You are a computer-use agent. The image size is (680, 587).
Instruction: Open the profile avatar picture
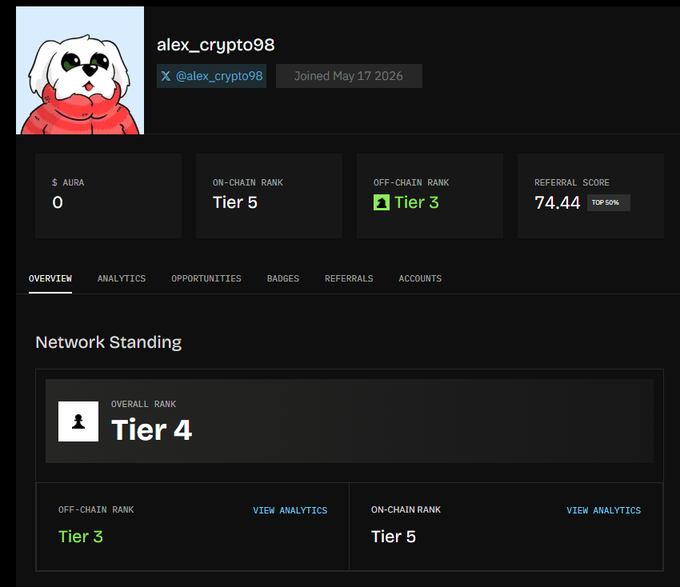80,70
